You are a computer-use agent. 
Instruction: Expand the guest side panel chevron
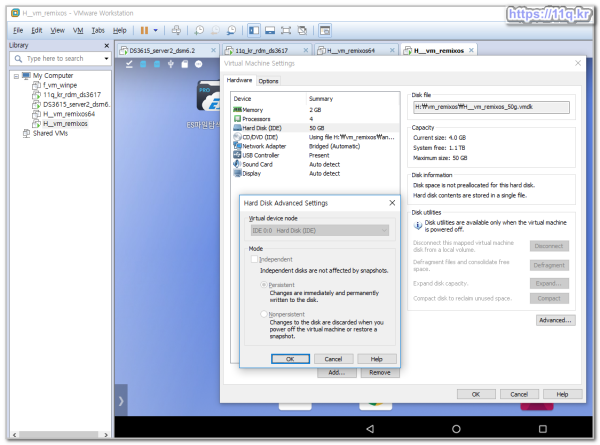coord(121,401)
